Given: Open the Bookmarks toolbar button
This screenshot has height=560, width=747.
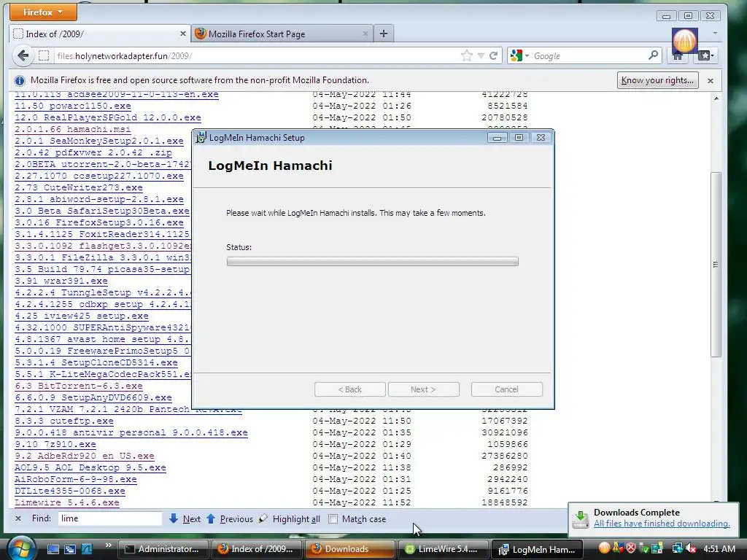Looking at the screenshot, I should click(x=705, y=55).
